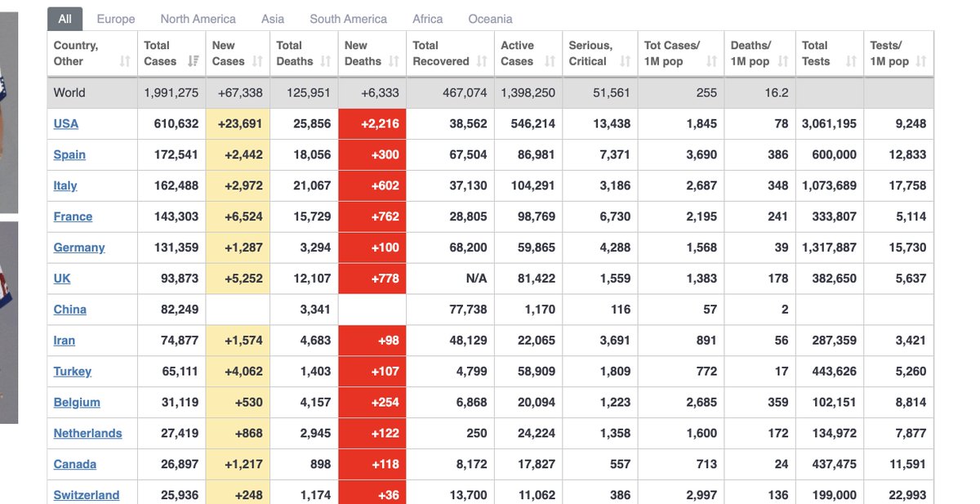980x504 pixels.
Task: Go to the Switzerland country link
Action: pyautogui.click(x=87, y=496)
